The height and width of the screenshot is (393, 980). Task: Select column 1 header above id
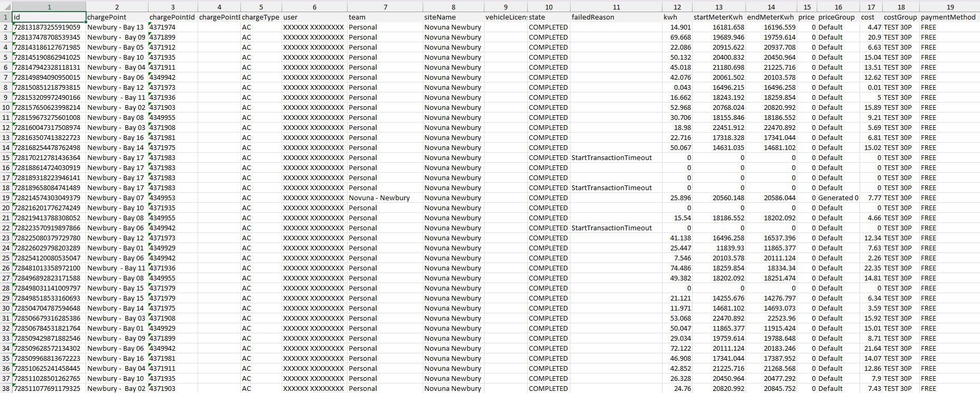tap(49, 7)
